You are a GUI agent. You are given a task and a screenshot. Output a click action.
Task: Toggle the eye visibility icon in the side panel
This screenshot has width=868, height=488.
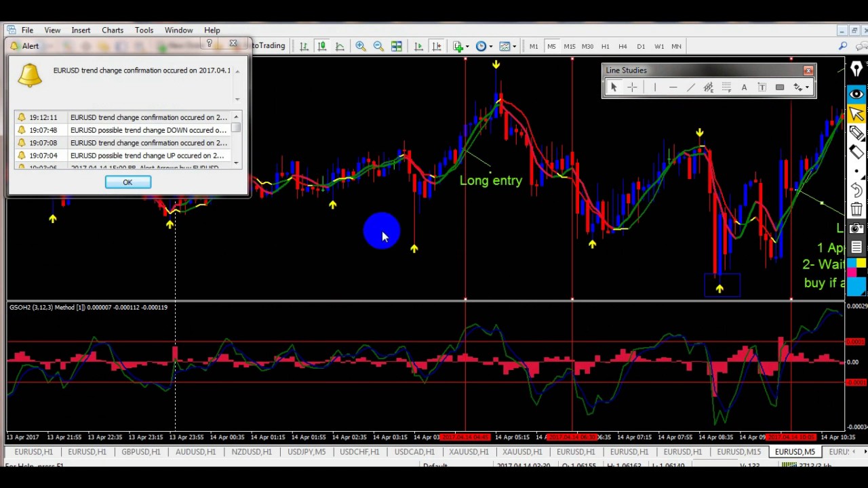[x=856, y=94]
